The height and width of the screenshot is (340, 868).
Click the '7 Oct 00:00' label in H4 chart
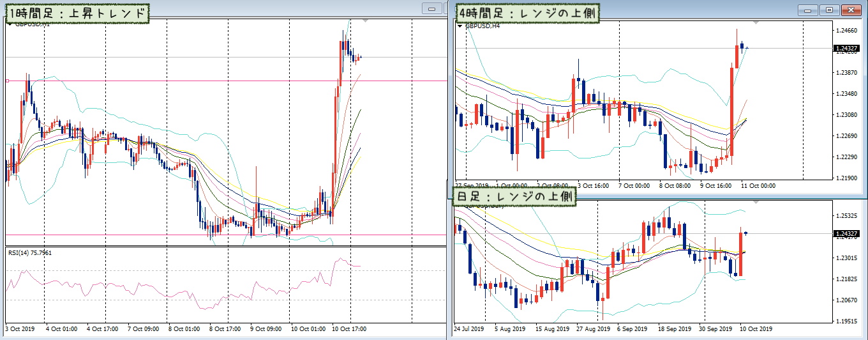point(634,186)
